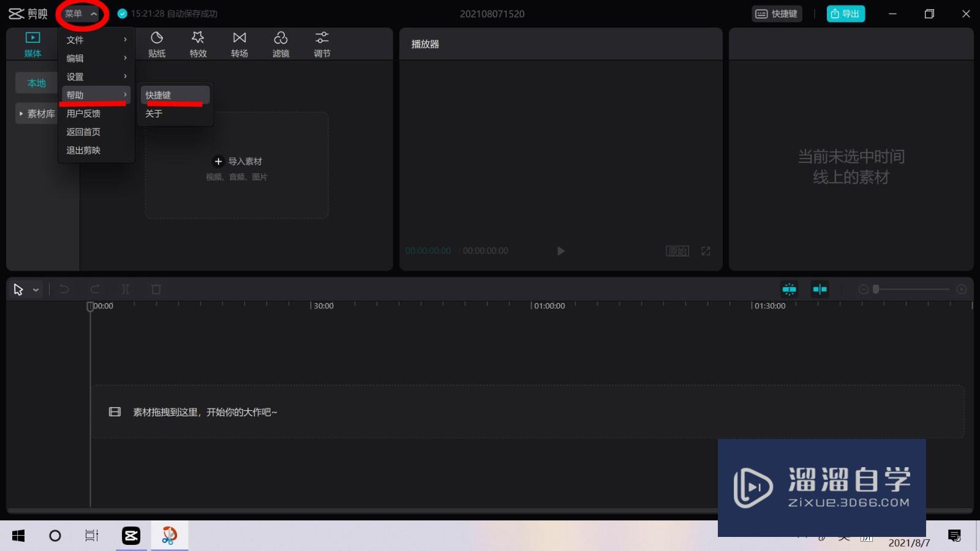The width and height of the screenshot is (980, 551).
Task: Switch to the 滤镜 filters tab
Action: [x=281, y=45]
